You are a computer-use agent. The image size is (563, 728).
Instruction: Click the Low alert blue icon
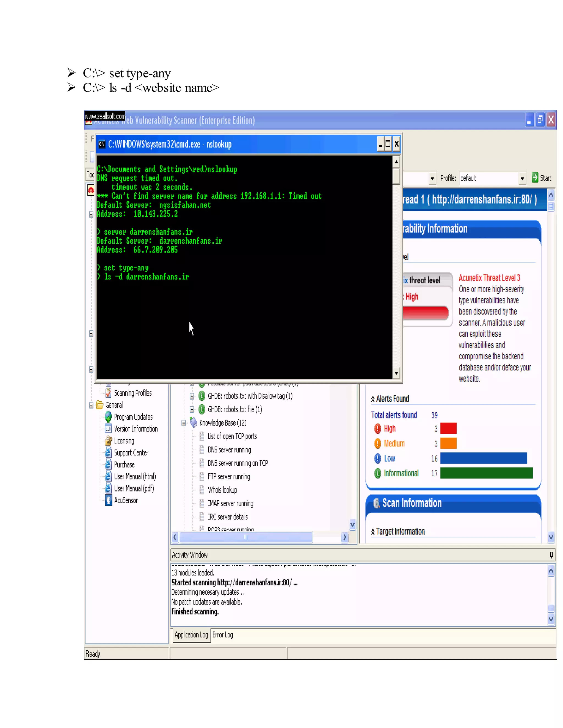pyautogui.click(x=377, y=458)
